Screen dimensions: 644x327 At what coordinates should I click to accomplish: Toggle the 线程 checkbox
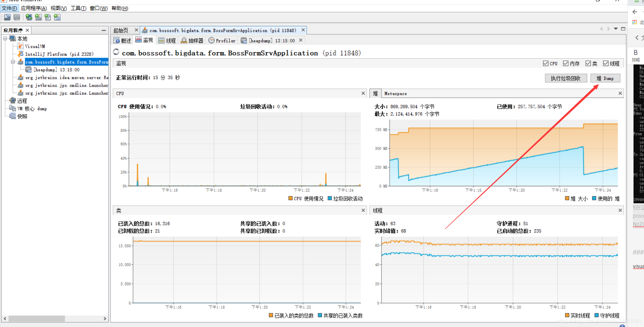coord(606,64)
